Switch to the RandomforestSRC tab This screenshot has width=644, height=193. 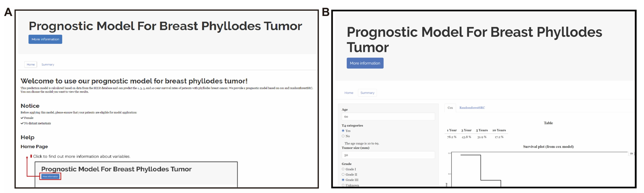point(472,108)
